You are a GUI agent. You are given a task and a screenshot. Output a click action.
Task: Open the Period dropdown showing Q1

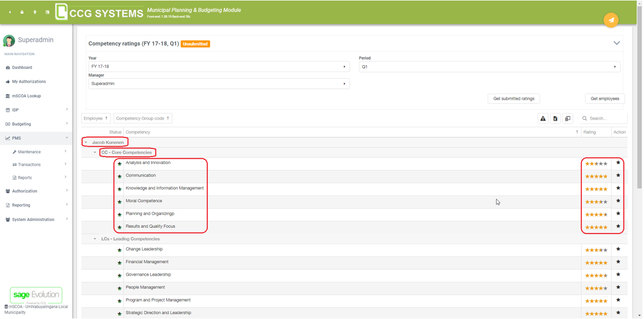point(489,67)
